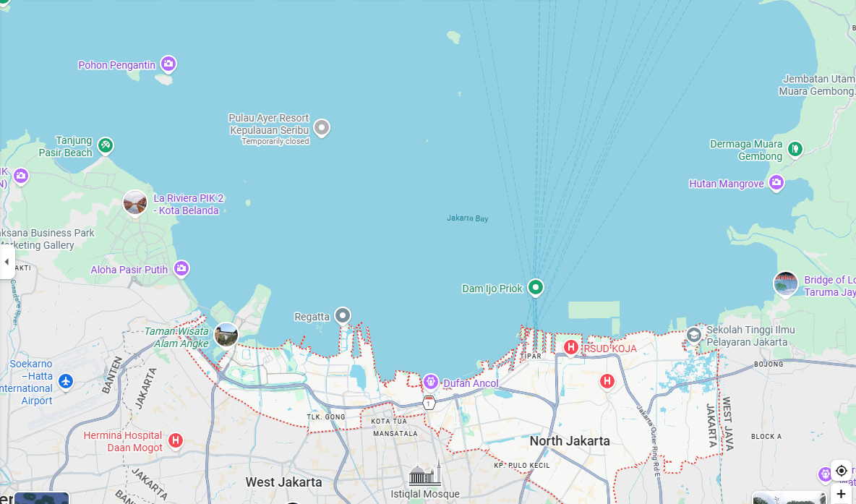The width and height of the screenshot is (856, 504).
Task: Click the Dufan Ancol attraction pin
Action: (431, 382)
